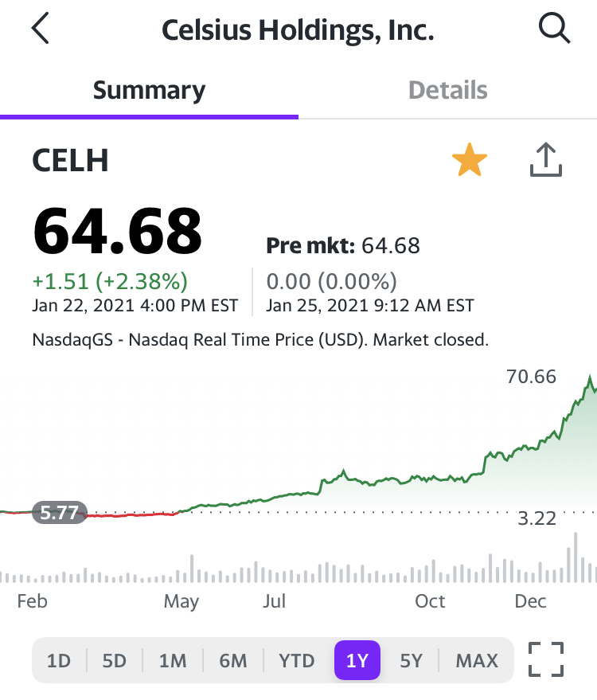This screenshot has height=700, width=597.
Task: Show the MAX price history
Action: (x=477, y=660)
